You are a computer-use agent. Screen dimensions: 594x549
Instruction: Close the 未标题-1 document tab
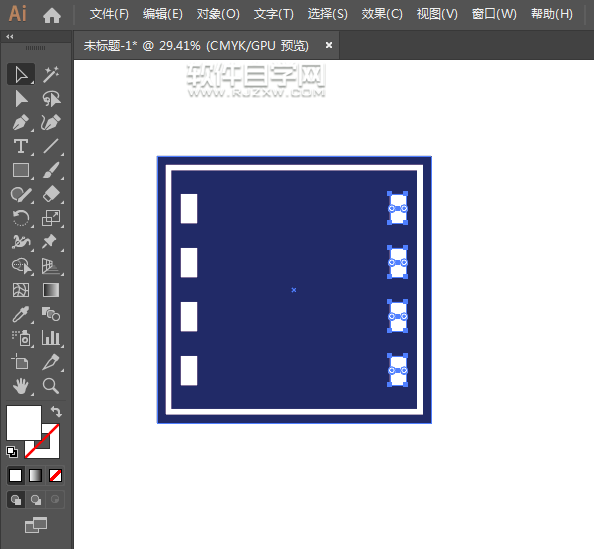coord(329,45)
